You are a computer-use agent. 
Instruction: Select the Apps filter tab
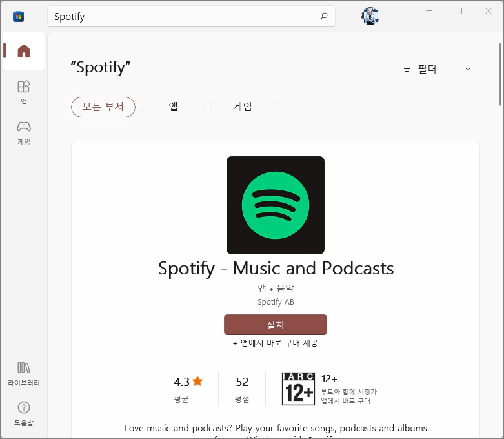pyautogui.click(x=173, y=107)
